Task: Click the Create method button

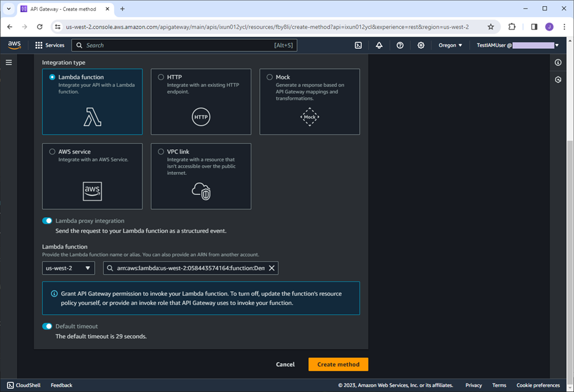Action: pos(338,364)
